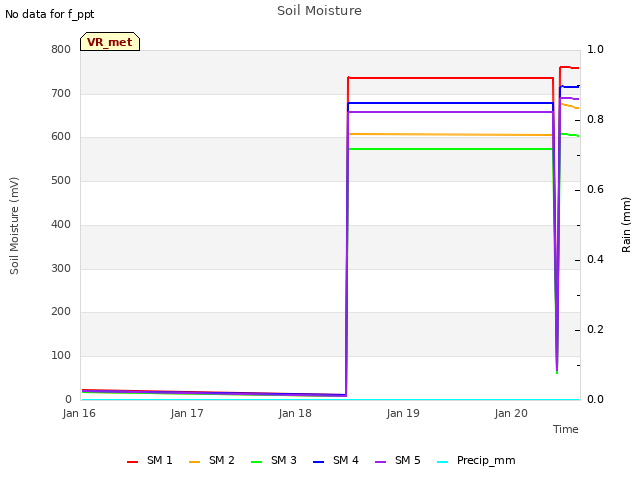Click the Jan 19 x-axis label

[x=403, y=413]
